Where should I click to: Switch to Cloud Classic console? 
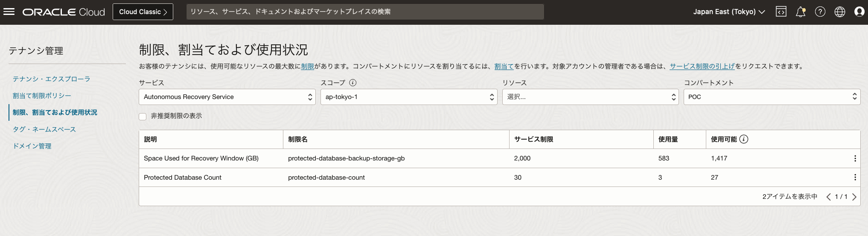tap(143, 12)
